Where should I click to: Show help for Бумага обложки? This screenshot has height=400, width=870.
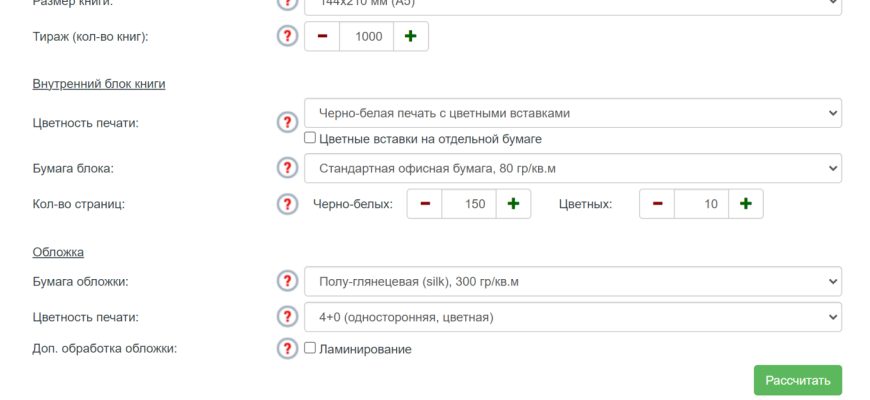point(287,281)
